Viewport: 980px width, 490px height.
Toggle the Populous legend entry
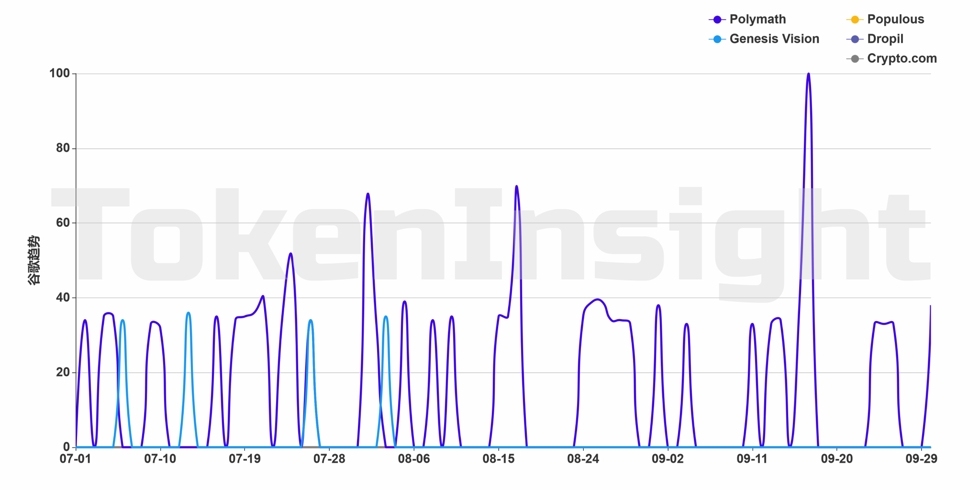(x=885, y=20)
